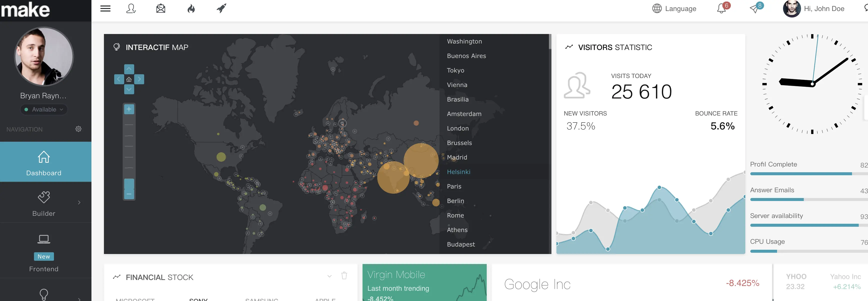Open the mail envelope icon
The image size is (868, 301).
coord(161,9)
